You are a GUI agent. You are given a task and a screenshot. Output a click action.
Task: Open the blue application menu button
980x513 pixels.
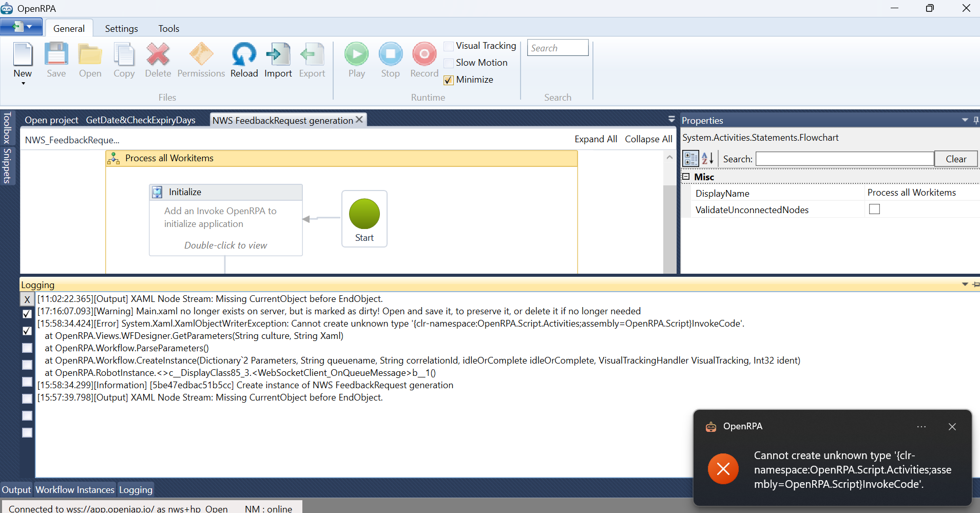(x=21, y=27)
